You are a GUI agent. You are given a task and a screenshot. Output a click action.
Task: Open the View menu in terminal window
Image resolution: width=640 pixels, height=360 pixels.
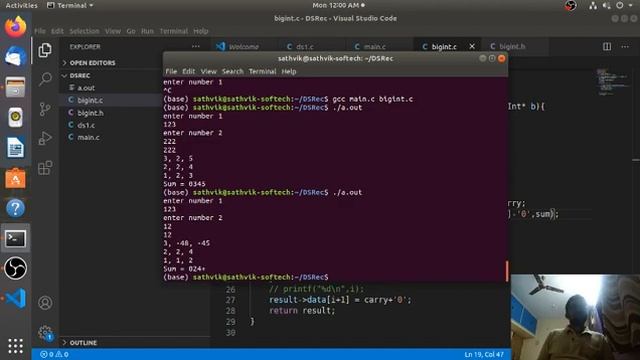[x=209, y=71]
